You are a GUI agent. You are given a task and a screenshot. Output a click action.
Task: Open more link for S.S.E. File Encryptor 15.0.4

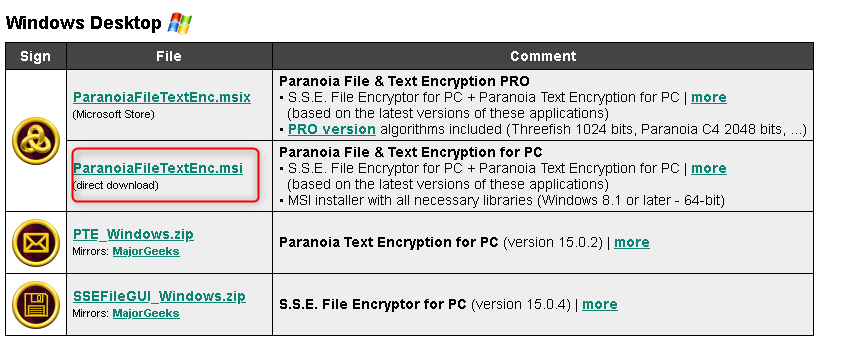(600, 304)
